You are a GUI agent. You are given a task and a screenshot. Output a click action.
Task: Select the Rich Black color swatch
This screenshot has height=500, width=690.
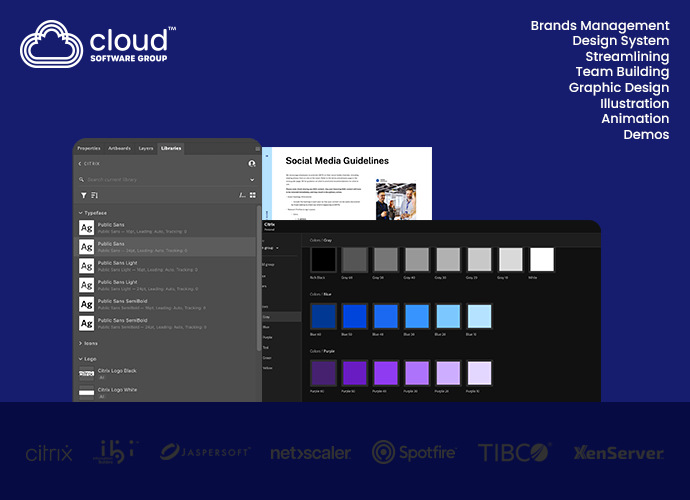coord(323,260)
